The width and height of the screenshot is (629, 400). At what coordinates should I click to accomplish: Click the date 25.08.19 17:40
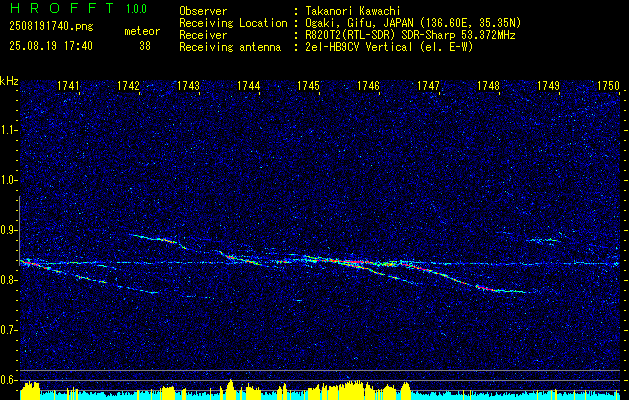[51, 46]
